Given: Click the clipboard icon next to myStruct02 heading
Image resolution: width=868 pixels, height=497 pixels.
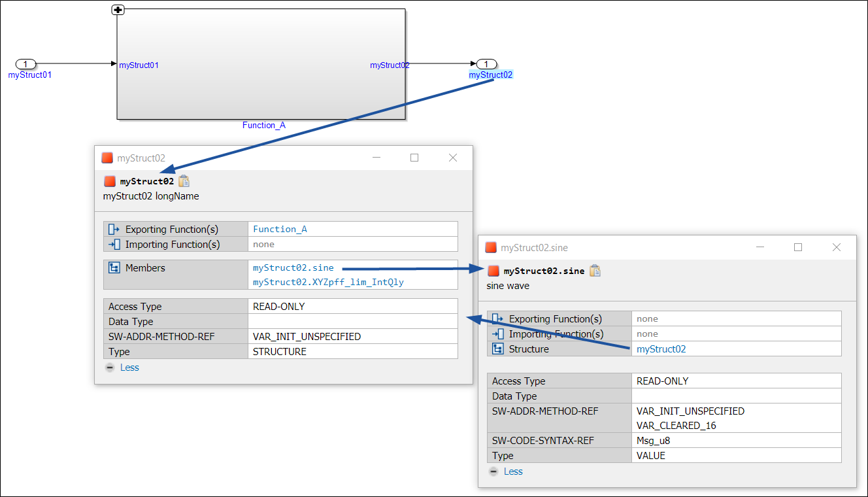Looking at the screenshot, I should pyautogui.click(x=184, y=181).
